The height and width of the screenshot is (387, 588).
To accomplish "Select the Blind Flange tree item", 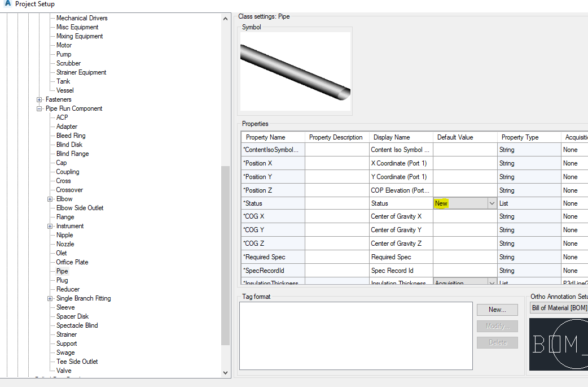I will pos(72,154).
